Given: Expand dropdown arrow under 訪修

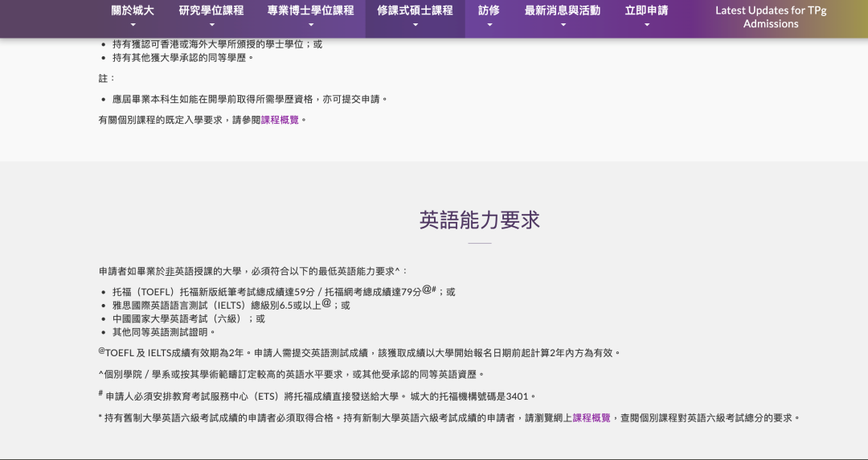Looking at the screenshot, I should (489, 25).
